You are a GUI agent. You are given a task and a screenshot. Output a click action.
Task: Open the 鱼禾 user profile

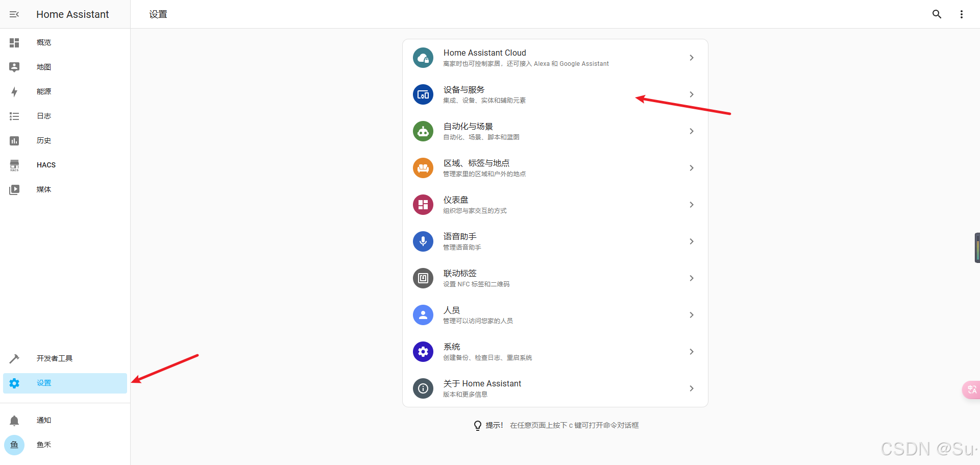(x=65, y=445)
